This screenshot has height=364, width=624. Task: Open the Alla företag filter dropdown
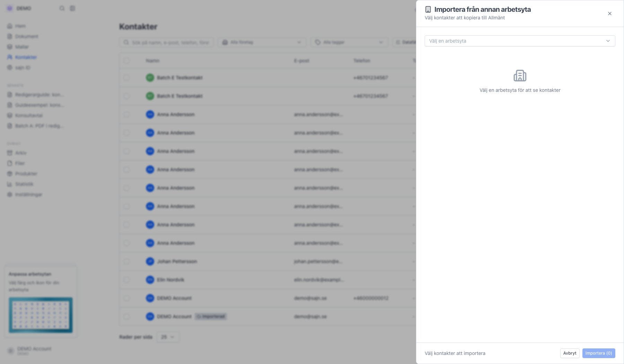262,42
